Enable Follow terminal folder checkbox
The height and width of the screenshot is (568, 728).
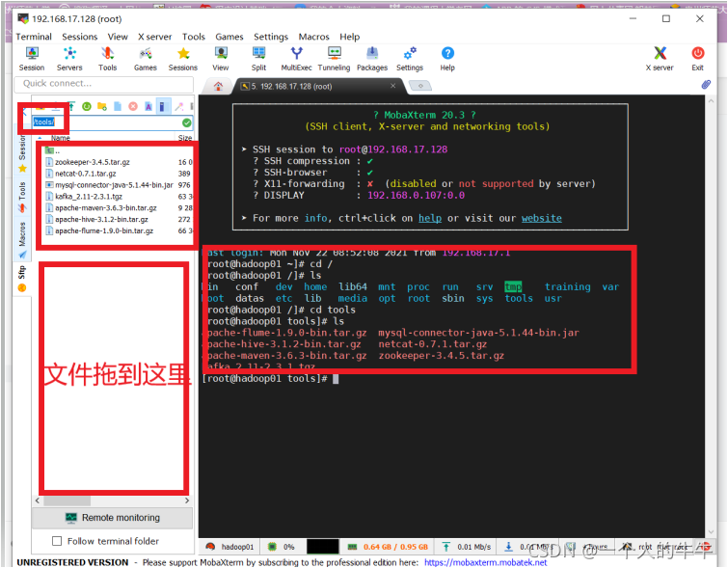(x=57, y=541)
